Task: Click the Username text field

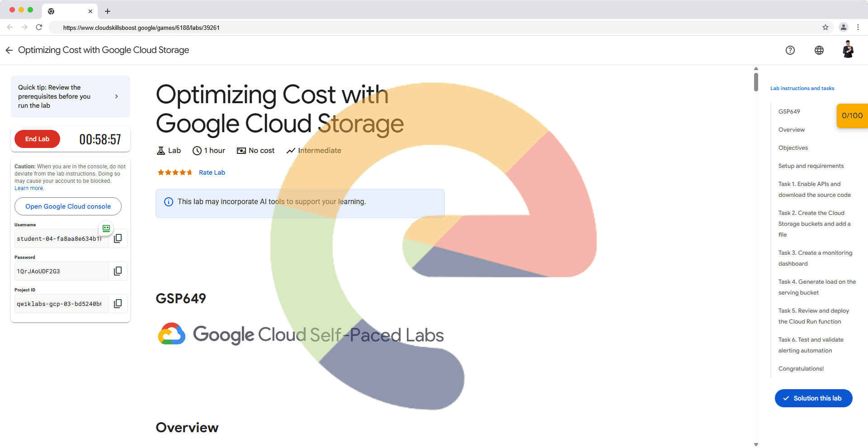Action: 59,238
